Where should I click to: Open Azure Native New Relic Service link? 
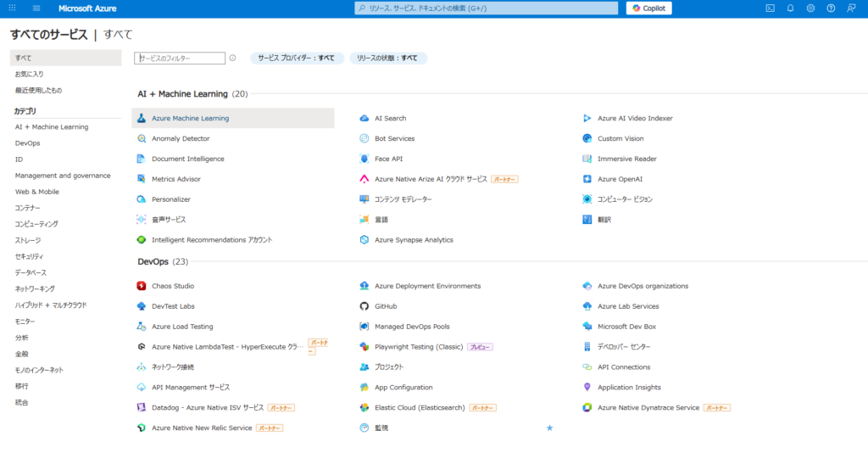point(202,428)
